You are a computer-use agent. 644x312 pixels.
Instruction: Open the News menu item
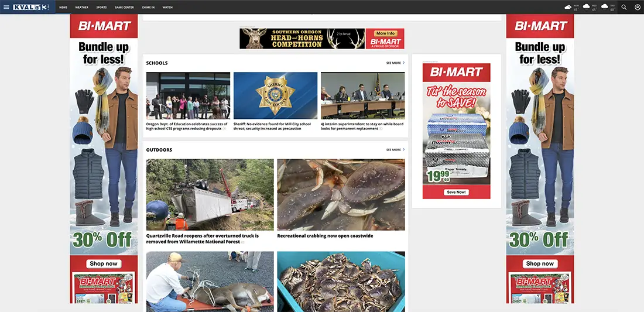tap(63, 8)
